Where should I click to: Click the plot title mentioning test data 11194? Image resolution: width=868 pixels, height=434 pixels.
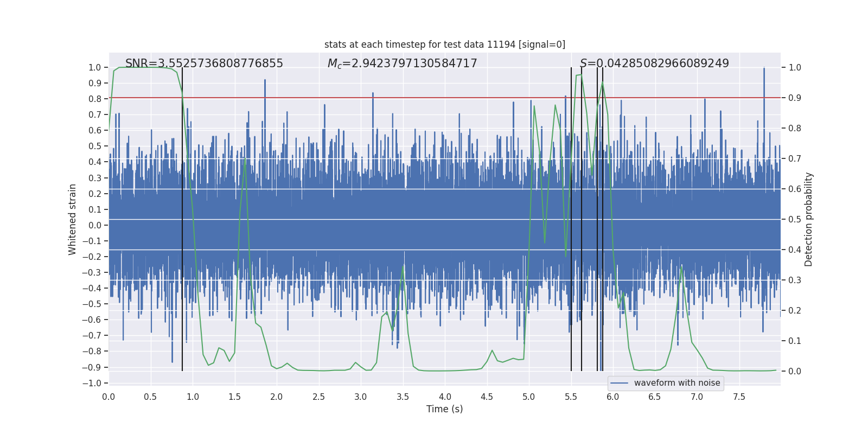pos(445,44)
